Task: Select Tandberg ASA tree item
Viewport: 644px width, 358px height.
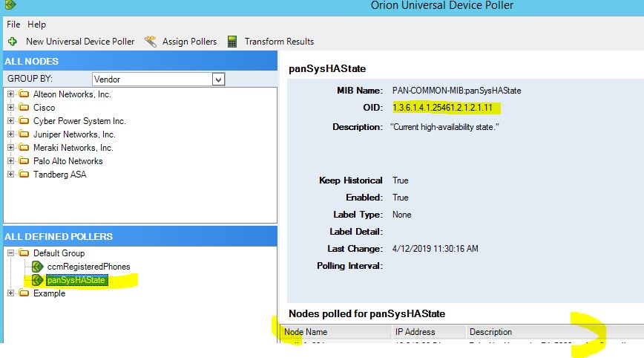Action: (59, 175)
